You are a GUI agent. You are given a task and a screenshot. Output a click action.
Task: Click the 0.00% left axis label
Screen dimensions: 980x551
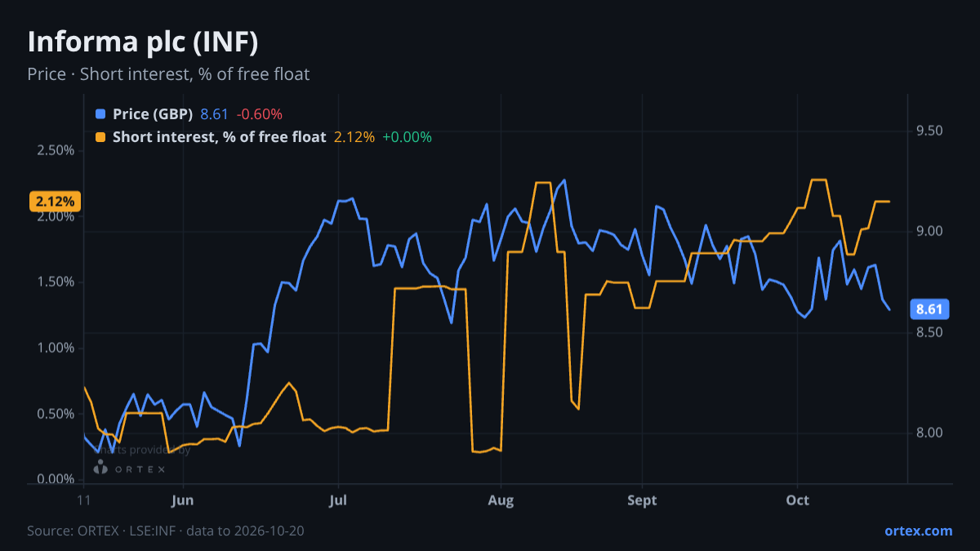56,479
